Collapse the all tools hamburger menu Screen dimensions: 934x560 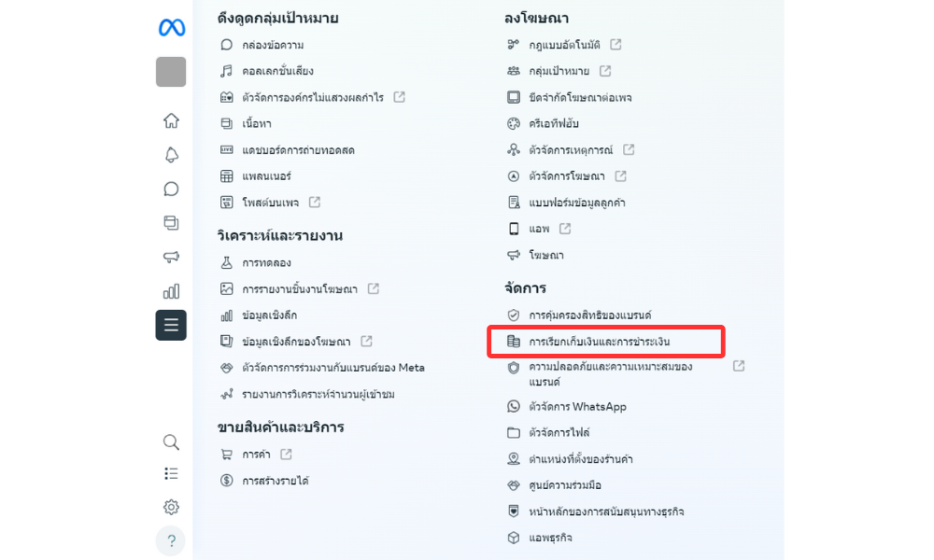171,325
